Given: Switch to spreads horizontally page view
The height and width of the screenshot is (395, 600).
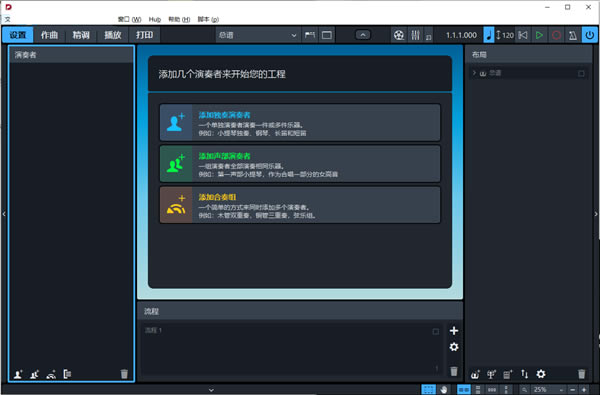Looking at the screenshot, I should 464,390.
